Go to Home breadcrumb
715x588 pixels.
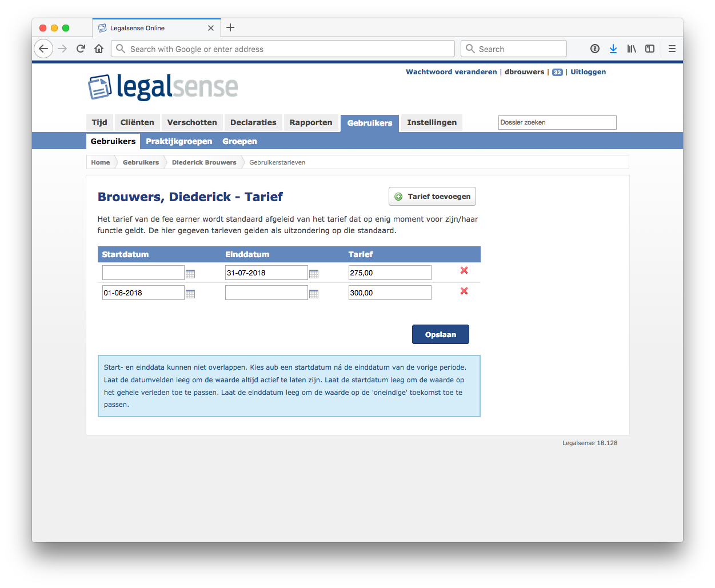[x=101, y=162]
